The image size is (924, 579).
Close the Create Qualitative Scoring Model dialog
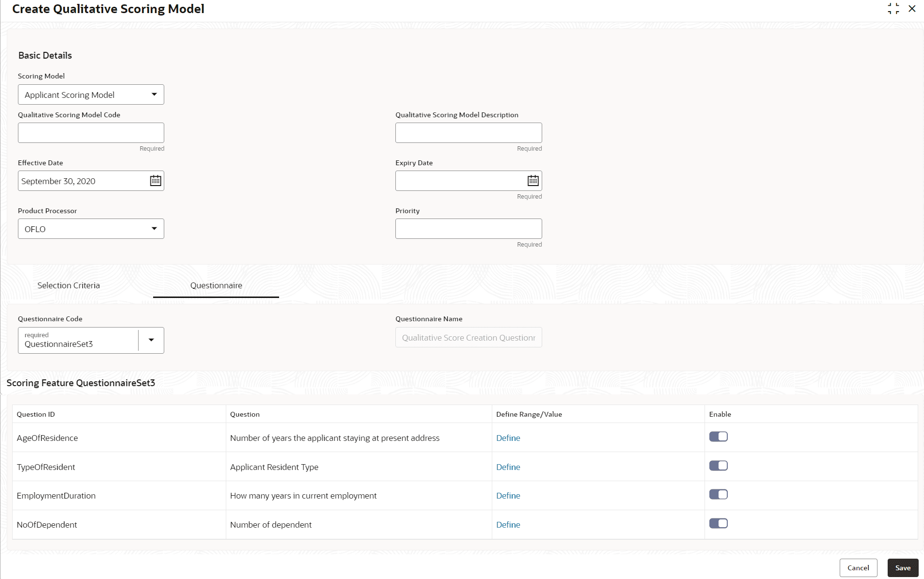coord(912,9)
